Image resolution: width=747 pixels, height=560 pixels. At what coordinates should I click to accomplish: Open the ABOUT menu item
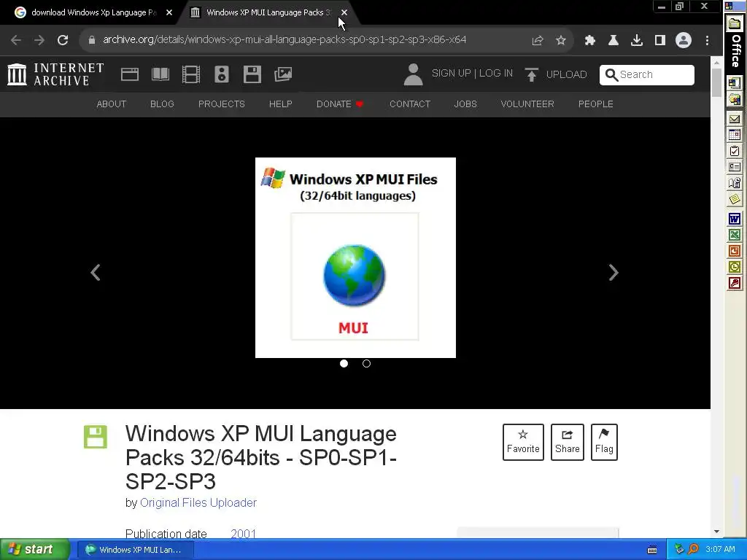point(112,104)
